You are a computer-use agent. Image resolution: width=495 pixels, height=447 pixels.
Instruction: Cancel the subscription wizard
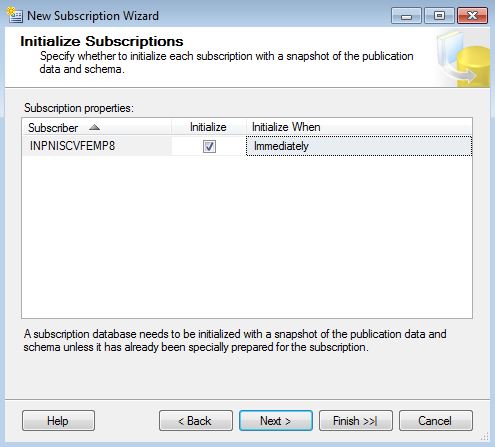(x=436, y=421)
